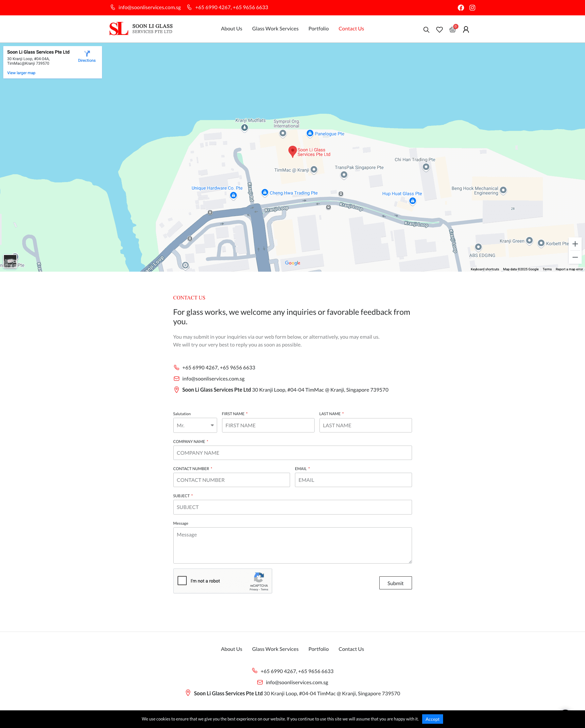Open the user account icon
Viewport: 585px width, 728px height.
click(466, 30)
